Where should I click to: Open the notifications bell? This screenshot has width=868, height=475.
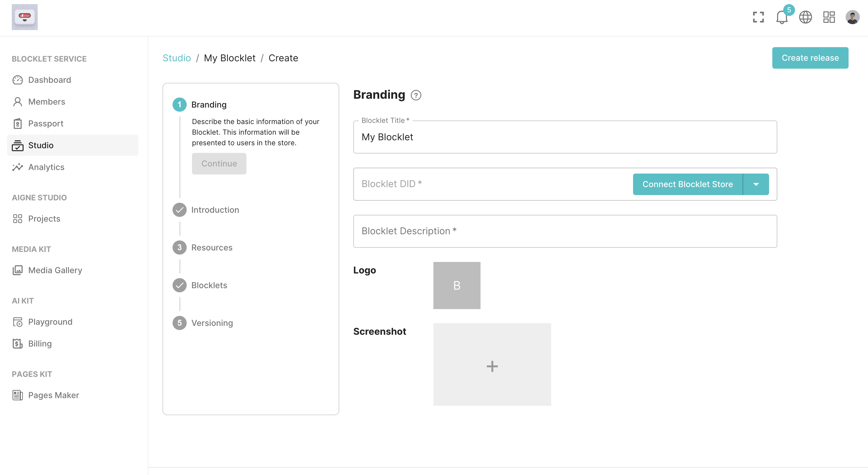pos(781,17)
